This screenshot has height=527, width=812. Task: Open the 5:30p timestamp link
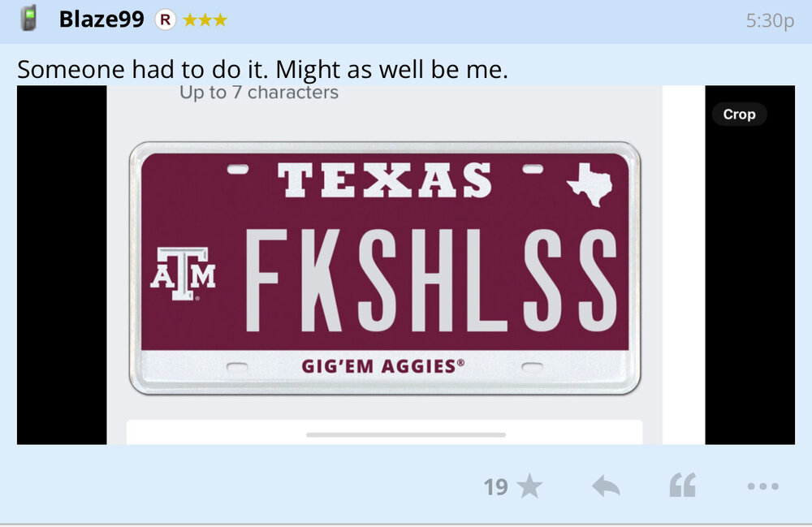click(769, 21)
